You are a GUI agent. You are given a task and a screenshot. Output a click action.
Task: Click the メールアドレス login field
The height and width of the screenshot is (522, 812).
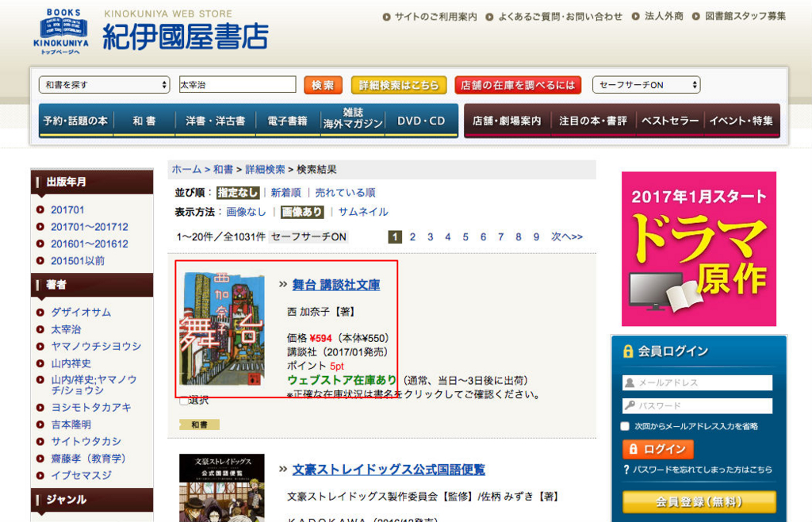(x=697, y=382)
